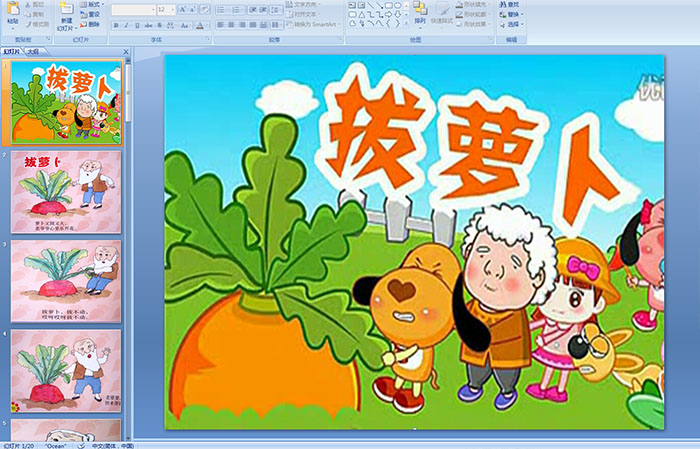Close the slides/outline pane with X
The height and width of the screenshot is (449, 700).
coord(126,52)
